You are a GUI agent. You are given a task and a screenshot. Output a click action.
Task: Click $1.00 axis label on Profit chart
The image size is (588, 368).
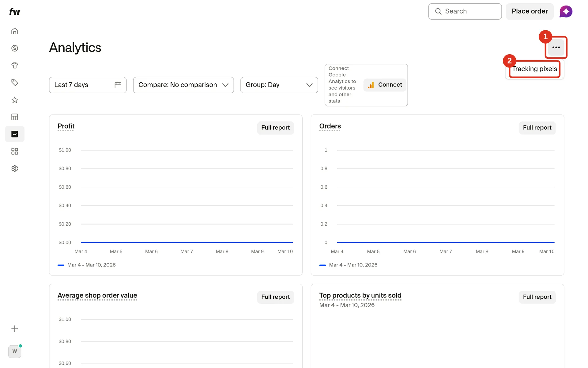click(65, 150)
